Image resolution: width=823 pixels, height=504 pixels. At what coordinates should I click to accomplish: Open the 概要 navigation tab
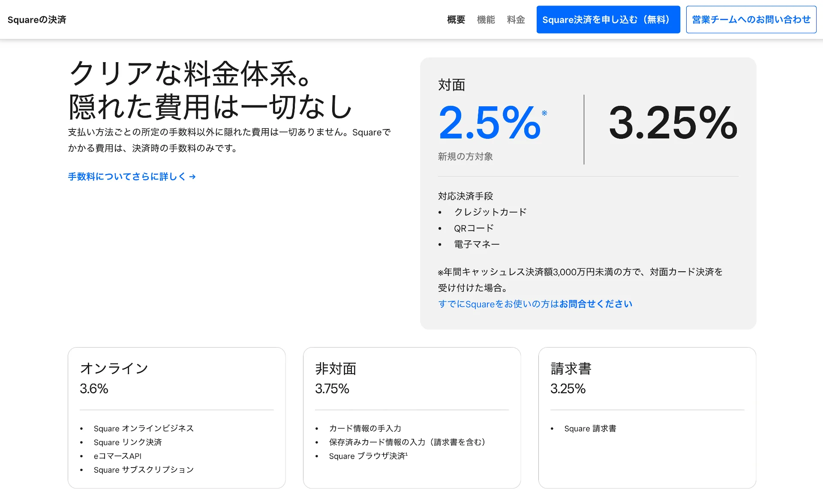click(x=456, y=20)
